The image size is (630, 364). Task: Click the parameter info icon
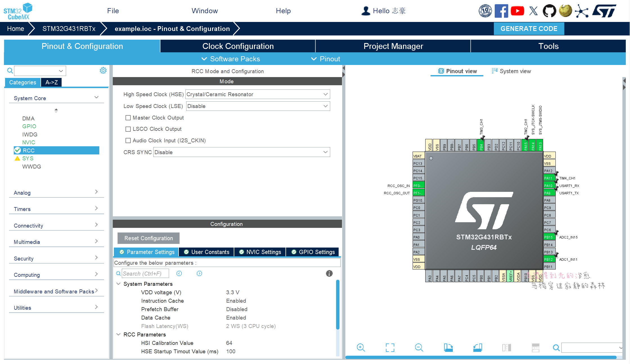coord(329,273)
